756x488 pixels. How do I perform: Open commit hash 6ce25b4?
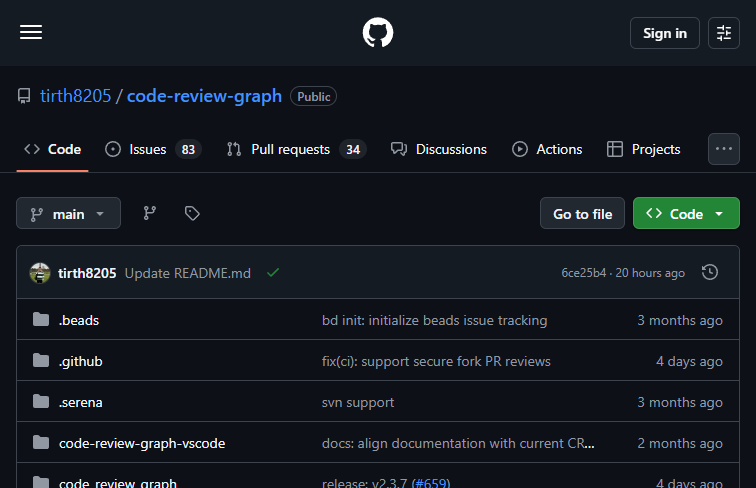click(583, 273)
